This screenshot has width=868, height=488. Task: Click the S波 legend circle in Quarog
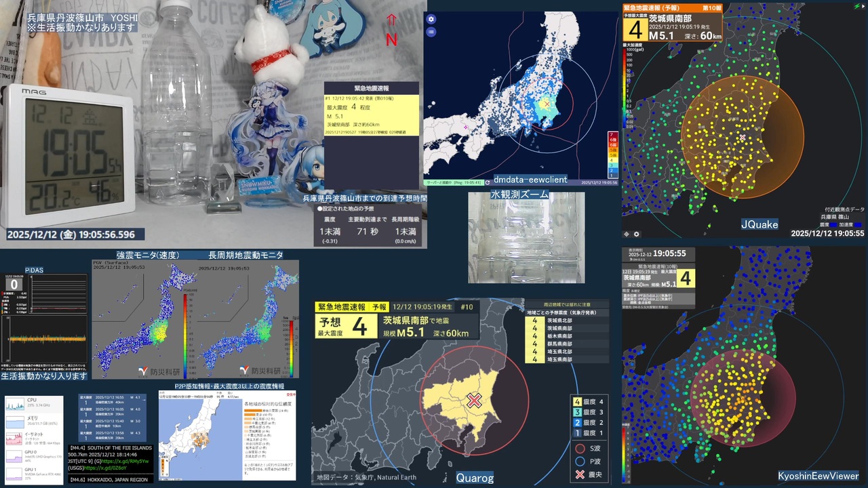pyautogui.click(x=579, y=448)
